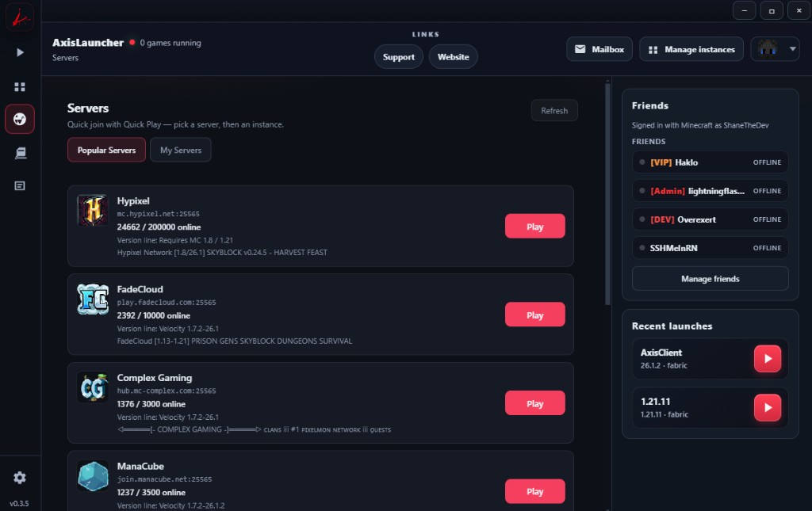Click hub.mc-complex.com:25565 address

pyautogui.click(x=167, y=391)
